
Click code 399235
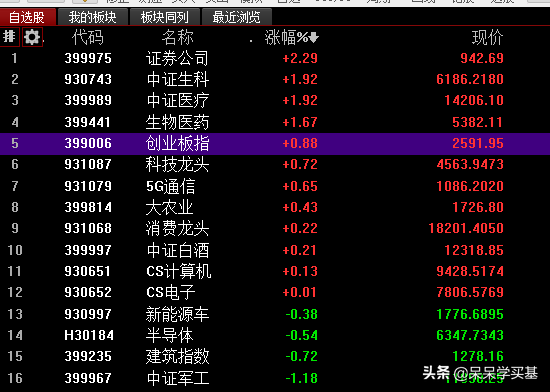pyautogui.click(x=88, y=357)
